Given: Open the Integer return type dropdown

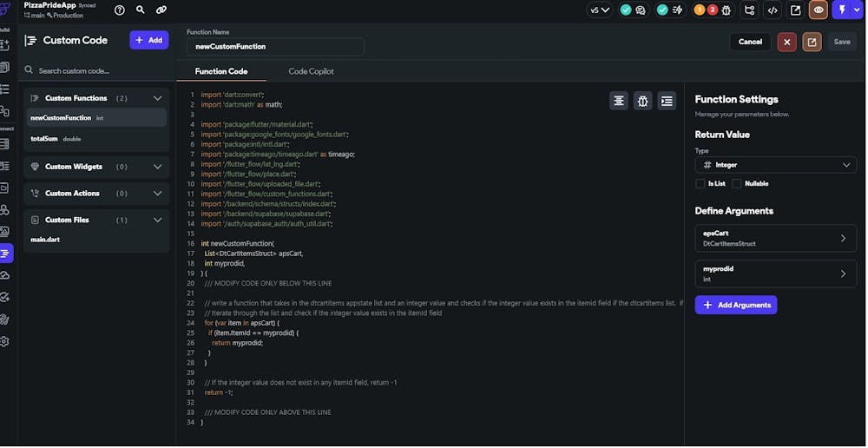Looking at the screenshot, I should [775, 165].
